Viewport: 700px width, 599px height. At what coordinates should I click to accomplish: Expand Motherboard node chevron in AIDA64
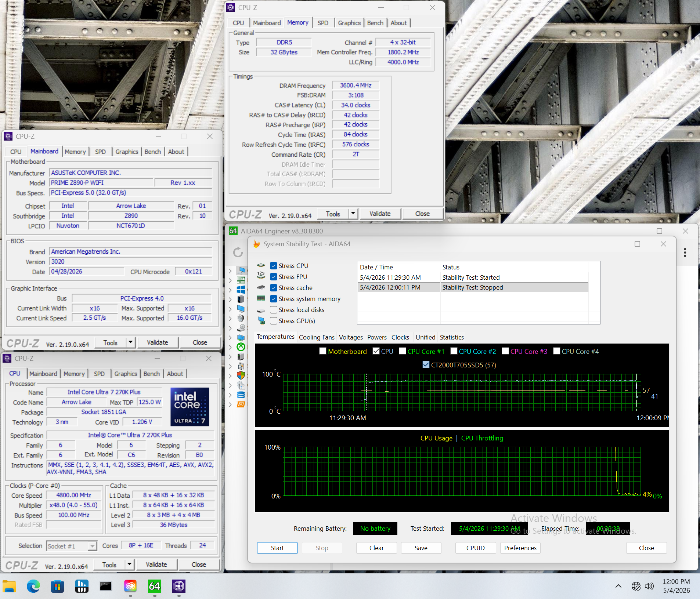click(x=230, y=280)
